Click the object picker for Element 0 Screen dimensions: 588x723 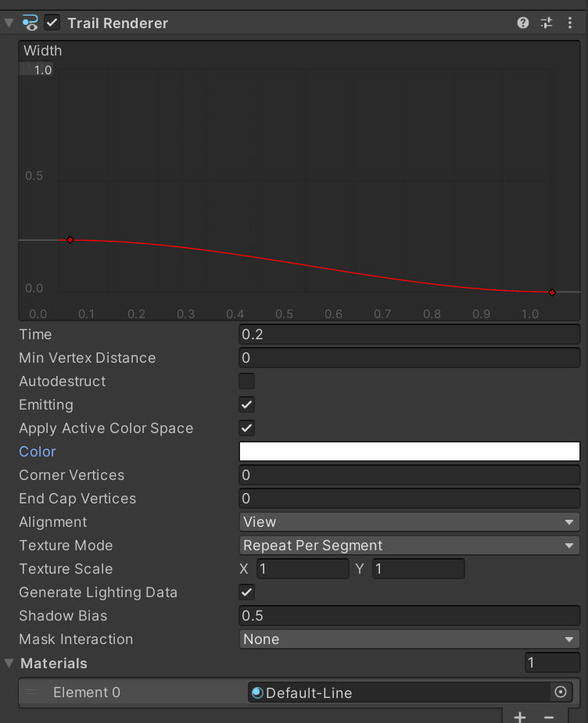560,693
